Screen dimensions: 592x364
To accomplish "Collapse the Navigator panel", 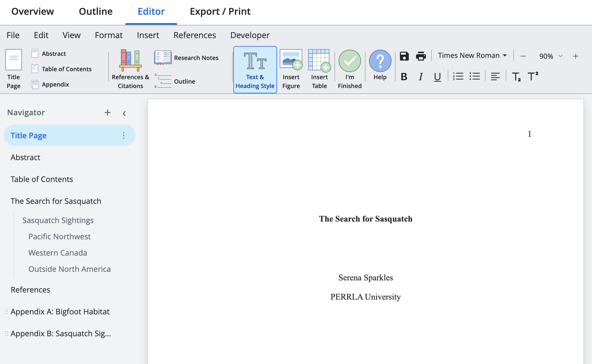I will click(124, 113).
